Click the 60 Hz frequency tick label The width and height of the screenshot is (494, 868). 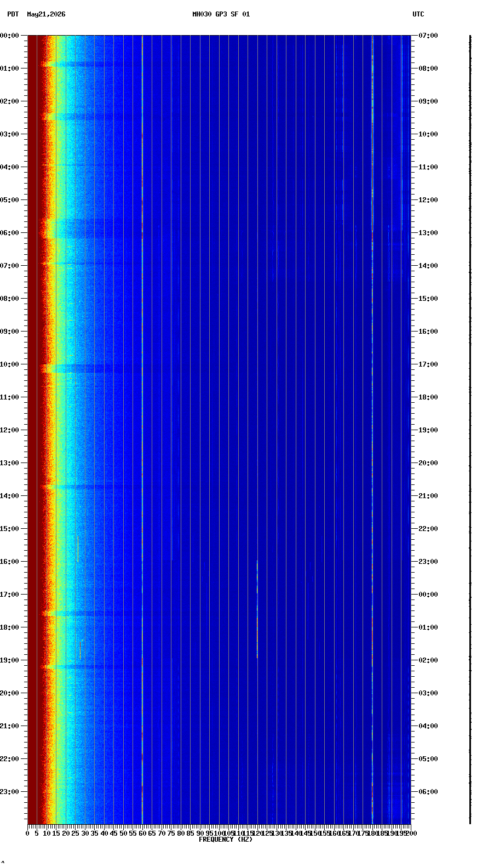[x=142, y=833]
